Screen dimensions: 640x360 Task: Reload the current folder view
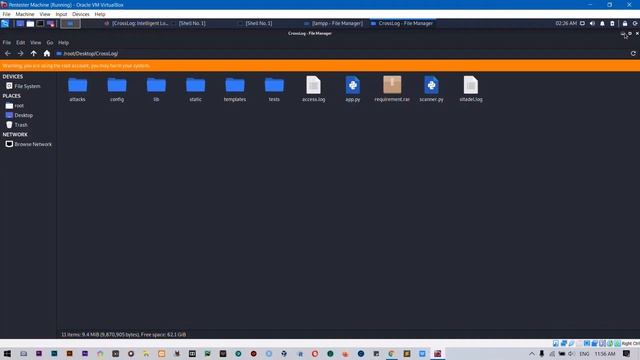tap(633, 53)
